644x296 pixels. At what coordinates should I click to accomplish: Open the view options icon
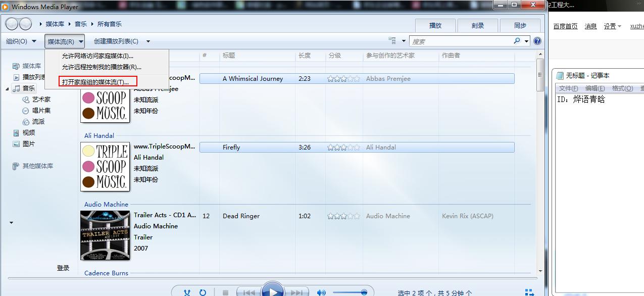392,41
